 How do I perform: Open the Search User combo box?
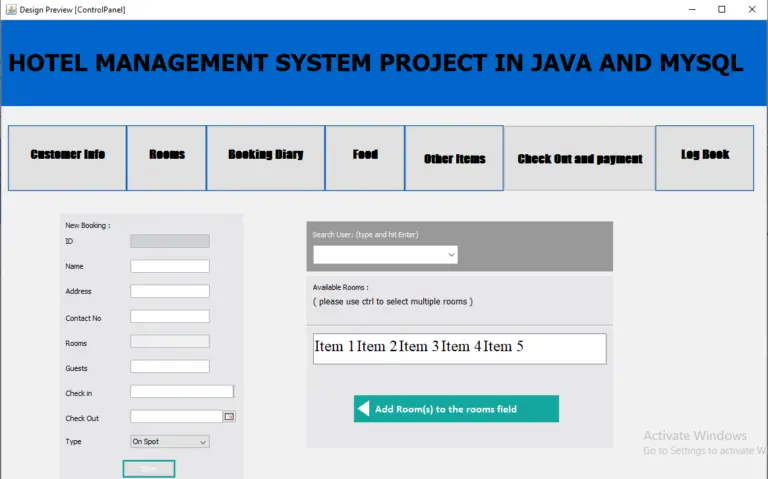click(385, 255)
